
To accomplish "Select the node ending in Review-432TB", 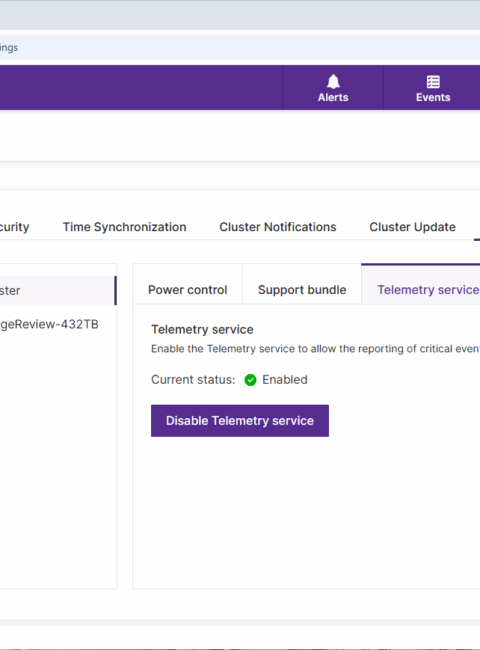I will [x=49, y=324].
